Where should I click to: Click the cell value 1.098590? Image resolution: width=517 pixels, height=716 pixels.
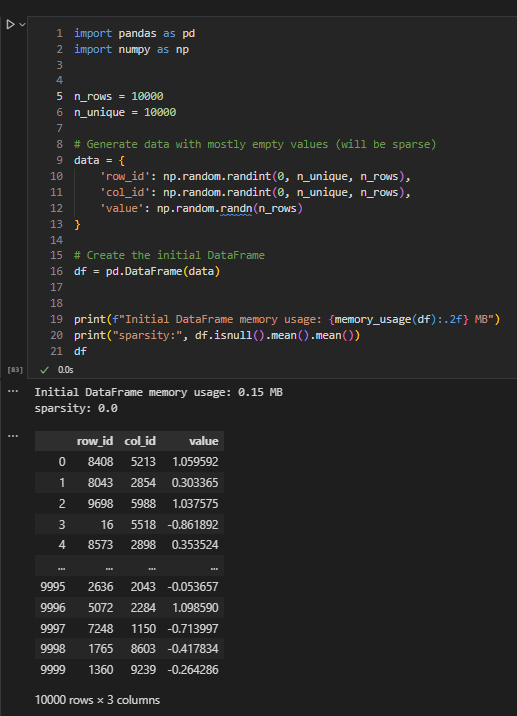tap(195, 608)
